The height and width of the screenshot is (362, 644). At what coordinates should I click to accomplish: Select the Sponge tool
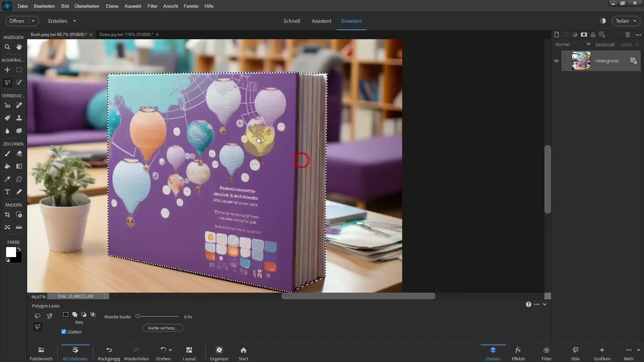click(19, 131)
